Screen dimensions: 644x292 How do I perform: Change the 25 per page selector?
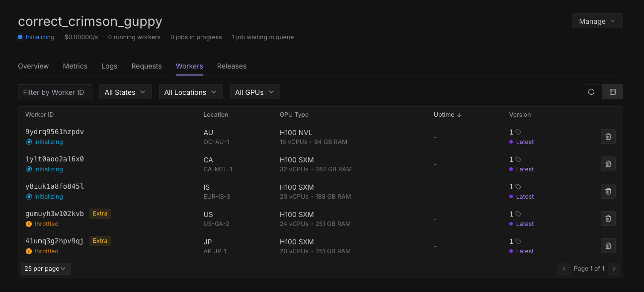pyautogui.click(x=46, y=269)
